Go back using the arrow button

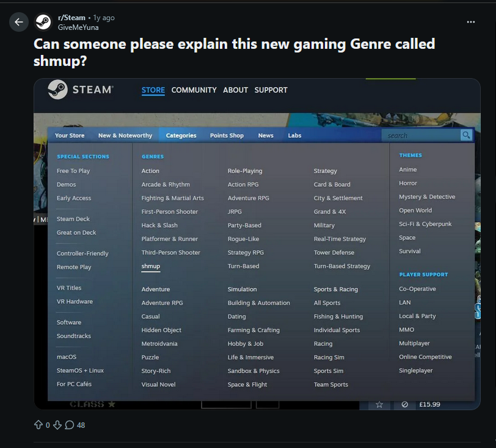19,22
